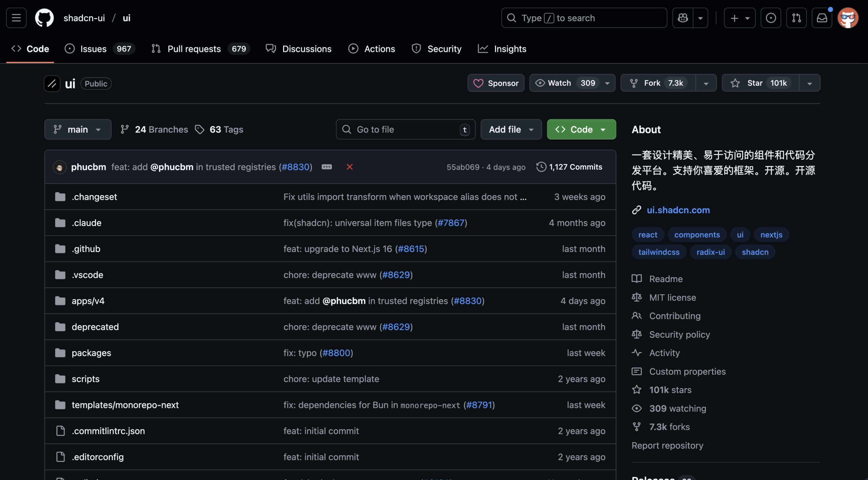Expand the main branch selector

coord(78,129)
